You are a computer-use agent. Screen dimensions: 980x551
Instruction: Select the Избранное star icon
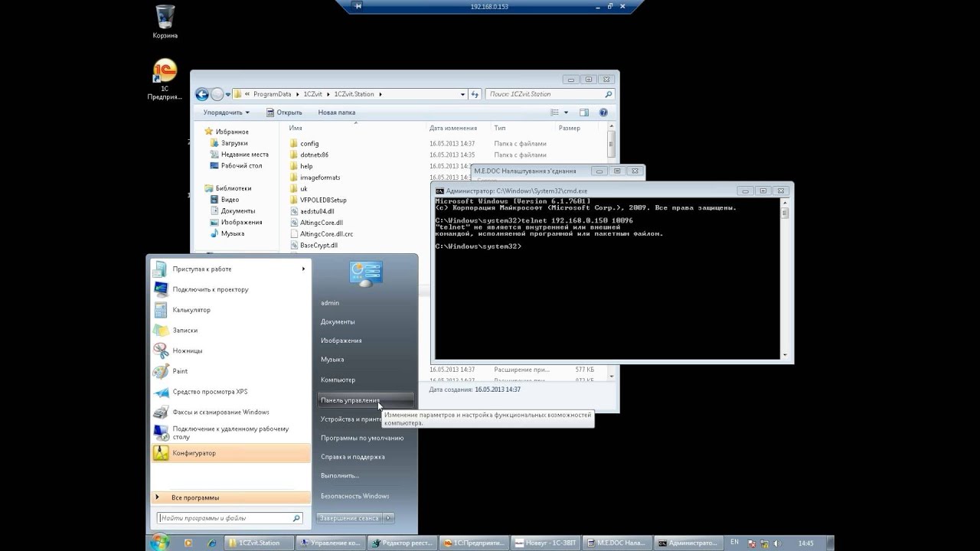coord(210,132)
